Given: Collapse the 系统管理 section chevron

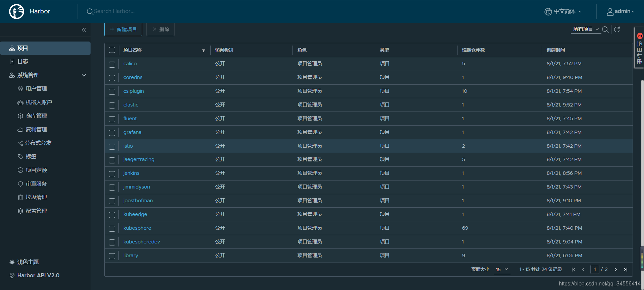Looking at the screenshot, I should pyautogui.click(x=84, y=75).
